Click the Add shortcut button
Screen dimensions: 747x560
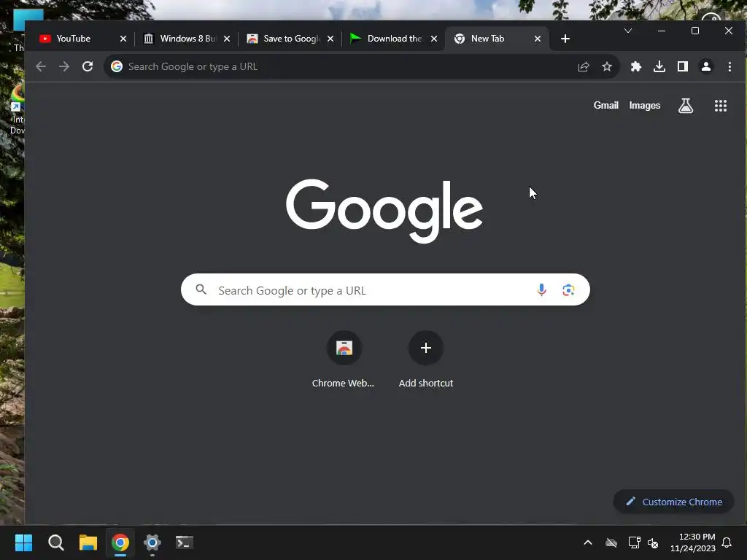point(426,360)
